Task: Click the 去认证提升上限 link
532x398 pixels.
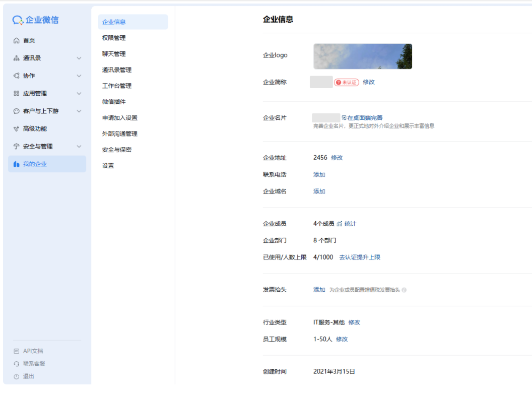Action: point(360,257)
